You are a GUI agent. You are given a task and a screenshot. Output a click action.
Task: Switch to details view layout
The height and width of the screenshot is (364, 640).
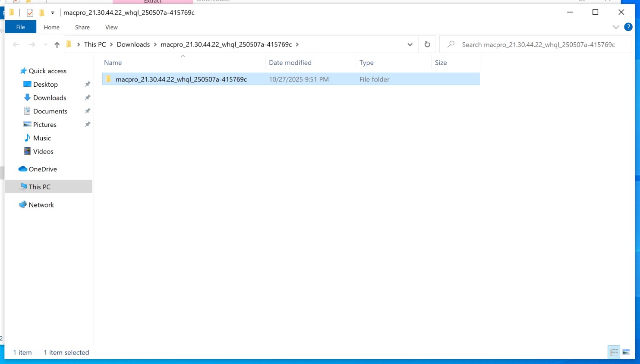click(x=614, y=352)
